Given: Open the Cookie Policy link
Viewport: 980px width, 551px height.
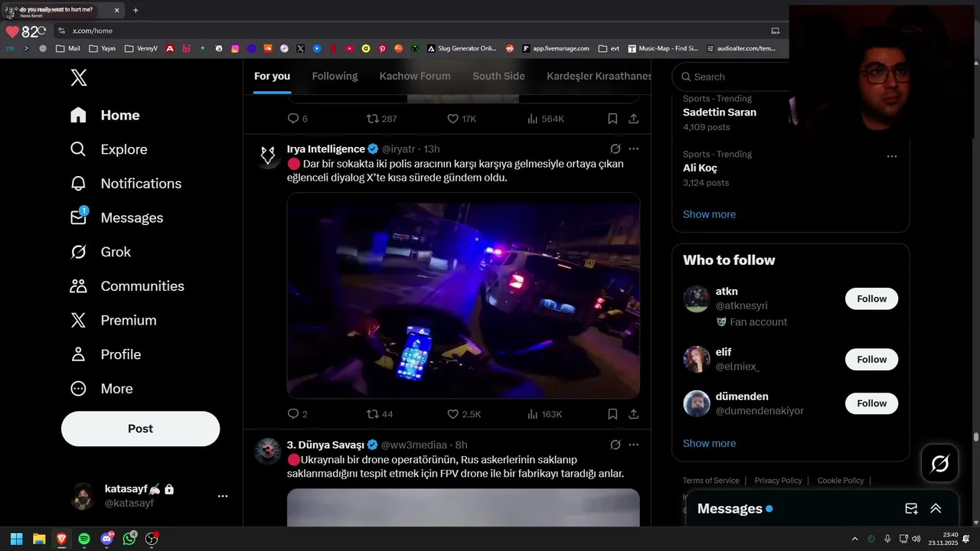Looking at the screenshot, I should pyautogui.click(x=840, y=481).
